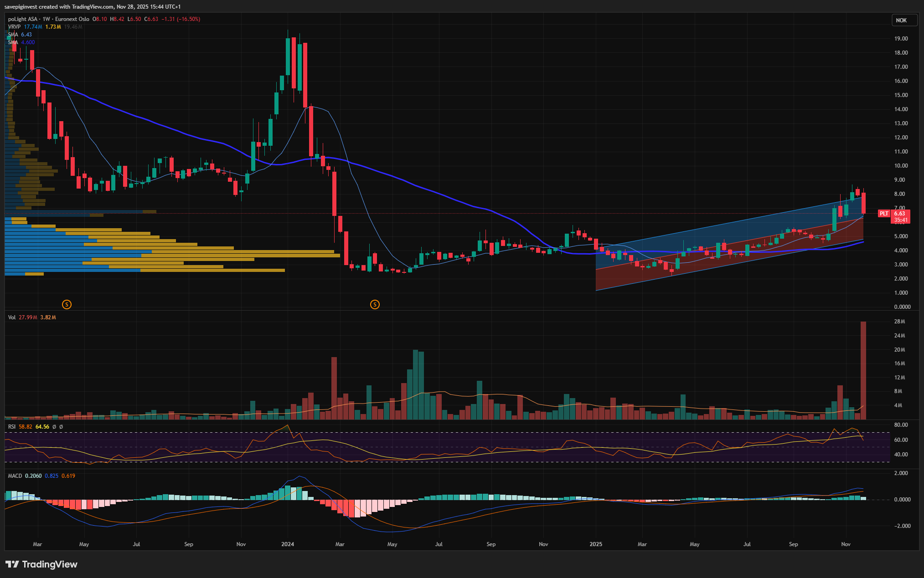This screenshot has height=578, width=924.
Task: Click the TradingView logo at bottom left
Action: [x=41, y=564]
